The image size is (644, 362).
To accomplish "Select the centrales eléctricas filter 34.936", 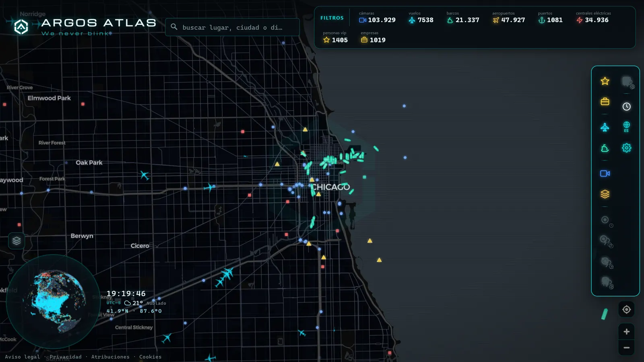I will coord(593,17).
